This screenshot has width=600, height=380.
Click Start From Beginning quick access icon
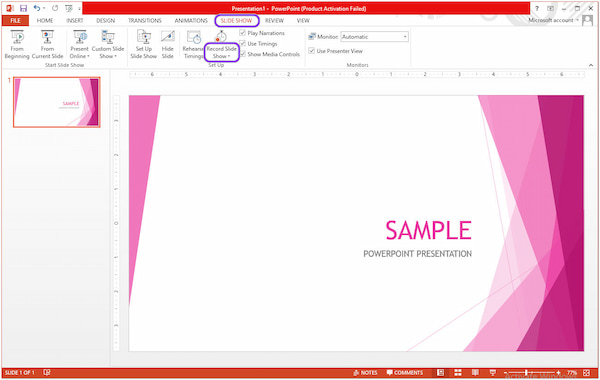click(x=69, y=8)
